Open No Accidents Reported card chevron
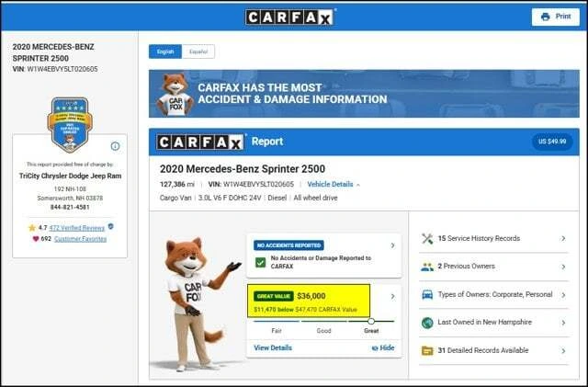Image resolution: width=588 pixels, height=387 pixels. pyautogui.click(x=392, y=245)
